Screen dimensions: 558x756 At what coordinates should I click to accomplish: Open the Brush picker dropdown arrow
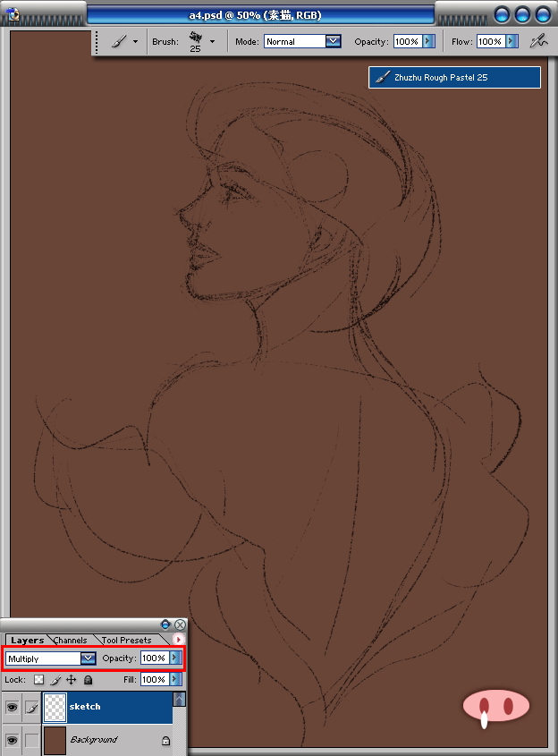coord(212,42)
